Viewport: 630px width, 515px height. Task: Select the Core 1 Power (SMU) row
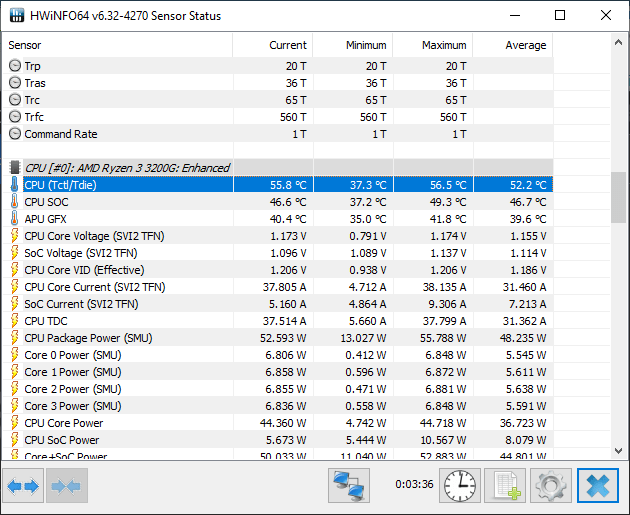[x=278, y=372]
